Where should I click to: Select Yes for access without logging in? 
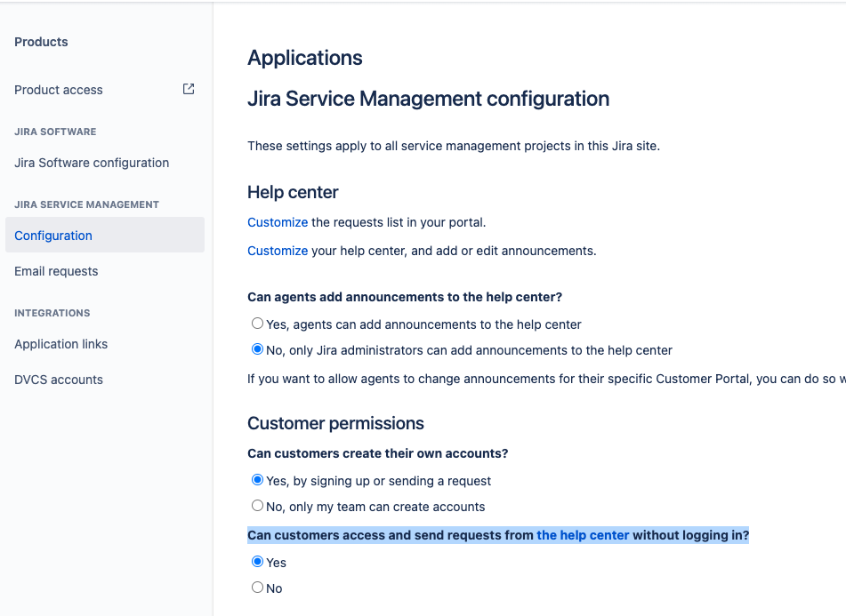[x=257, y=562]
